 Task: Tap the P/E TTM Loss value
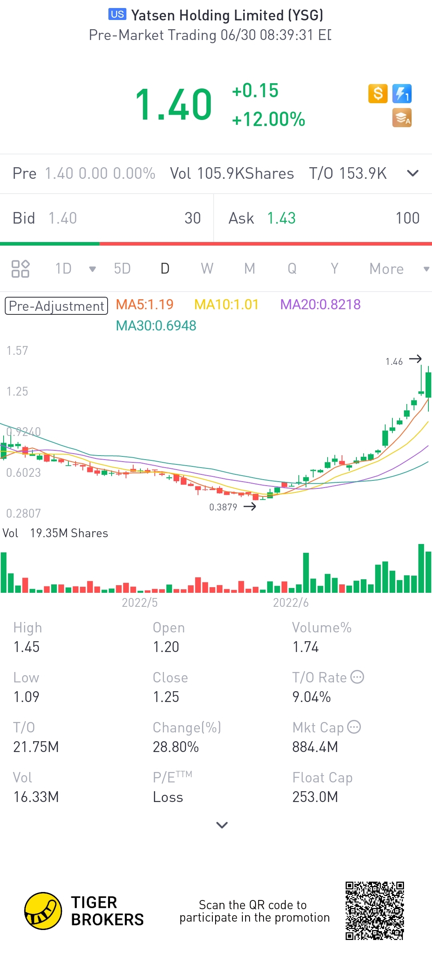tap(168, 797)
